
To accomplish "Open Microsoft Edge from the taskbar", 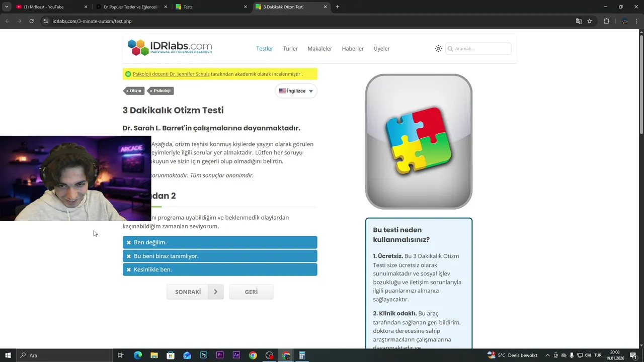I will point(137,355).
